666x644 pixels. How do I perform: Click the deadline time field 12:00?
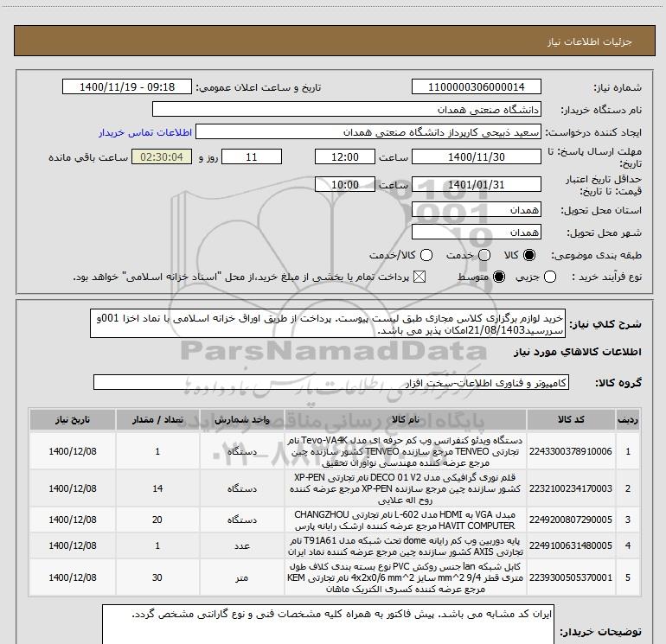click(345, 157)
